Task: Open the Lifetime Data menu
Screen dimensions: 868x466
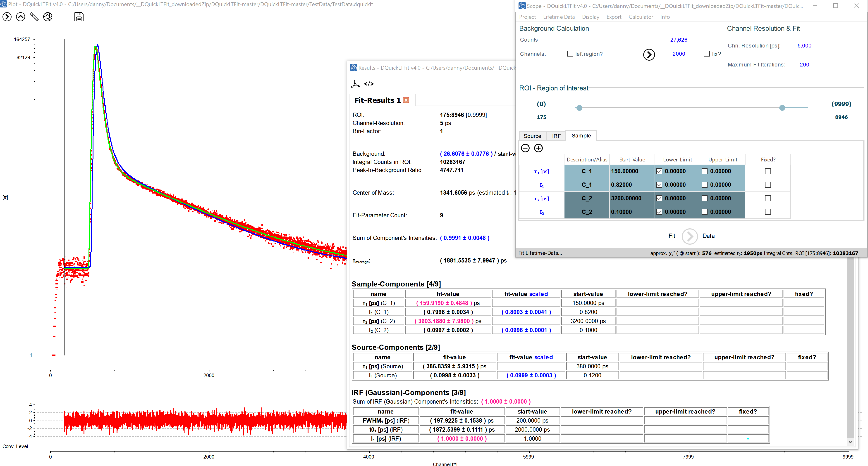Action: coord(559,17)
